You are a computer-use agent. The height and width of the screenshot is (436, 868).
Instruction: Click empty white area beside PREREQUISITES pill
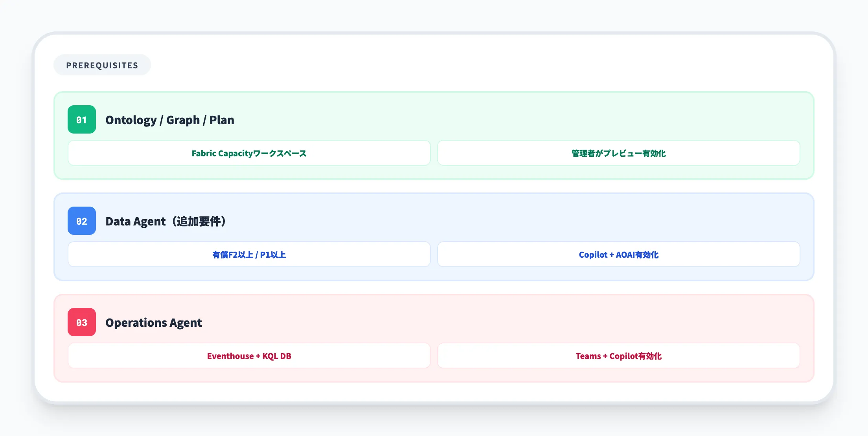coord(472,65)
